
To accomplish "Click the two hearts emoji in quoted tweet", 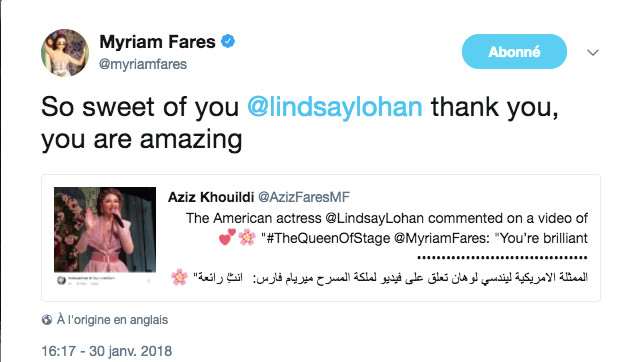I will [227, 237].
